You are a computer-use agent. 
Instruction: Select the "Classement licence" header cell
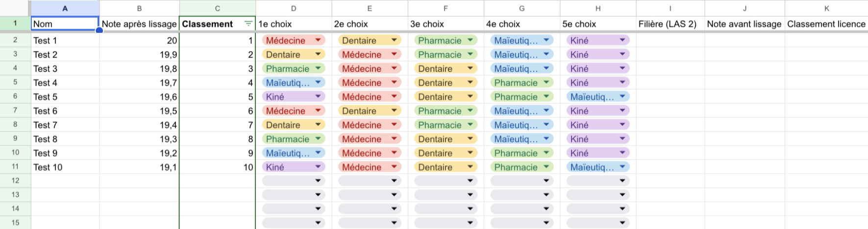826,24
